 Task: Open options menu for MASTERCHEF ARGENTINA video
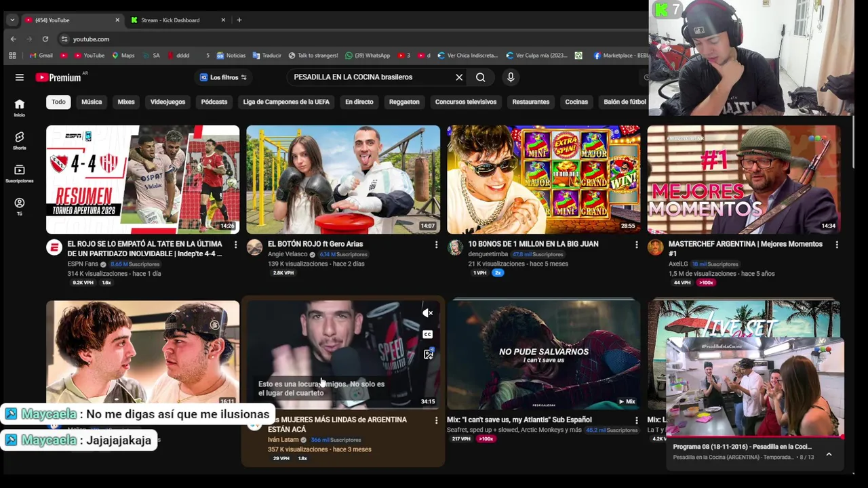[837, 245]
